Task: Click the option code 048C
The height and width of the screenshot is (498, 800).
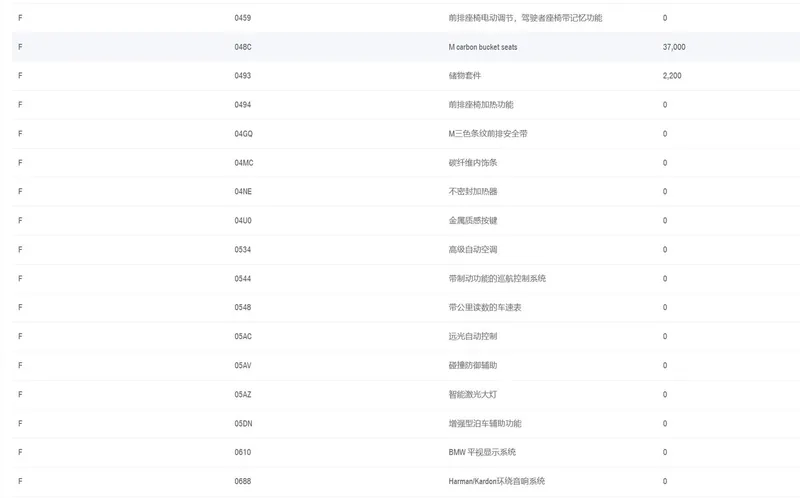Action: pos(243,47)
